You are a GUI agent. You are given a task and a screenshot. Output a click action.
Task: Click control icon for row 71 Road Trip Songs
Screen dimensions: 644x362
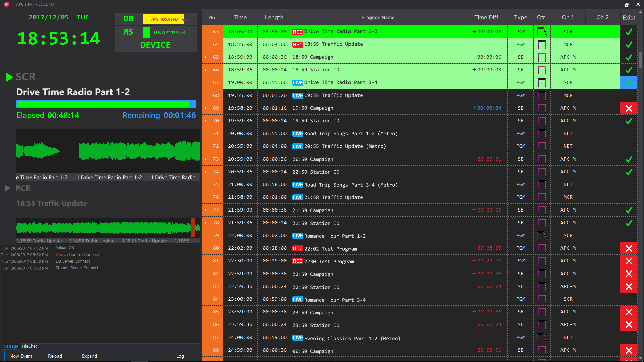(x=542, y=134)
